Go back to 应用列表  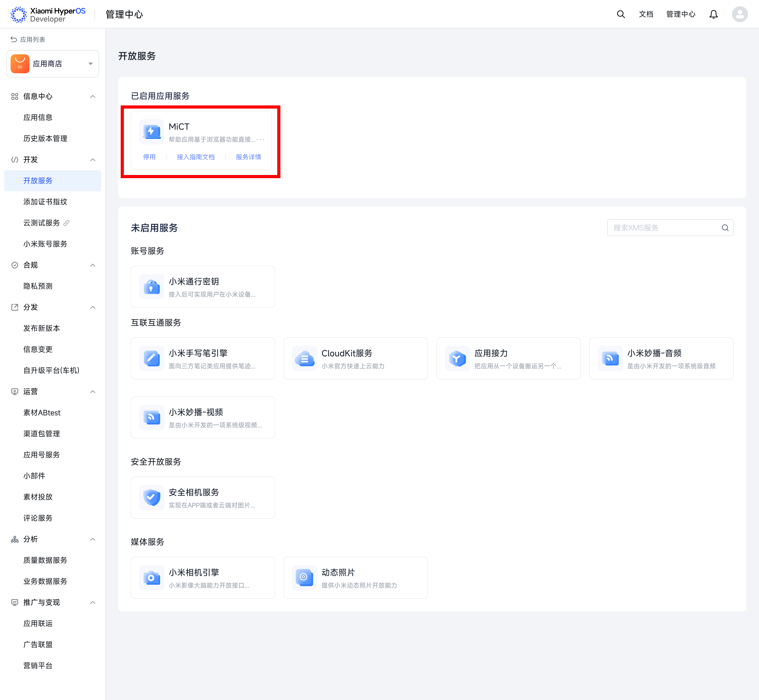[x=28, y=39]
